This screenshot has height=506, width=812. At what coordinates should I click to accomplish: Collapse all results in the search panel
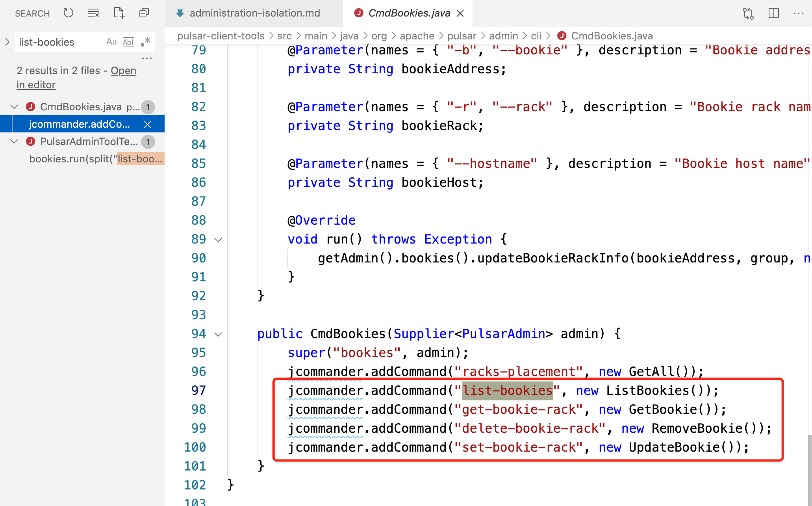point(144,13)
